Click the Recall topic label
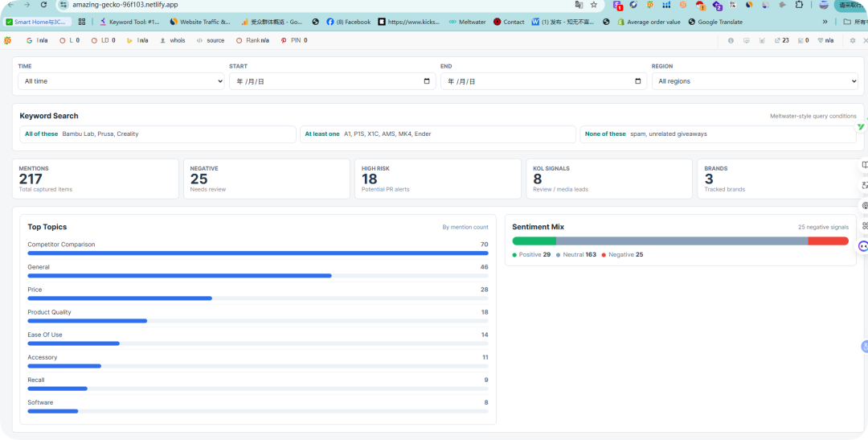Viewport: 868px width, 440px height. click(36, 380)
